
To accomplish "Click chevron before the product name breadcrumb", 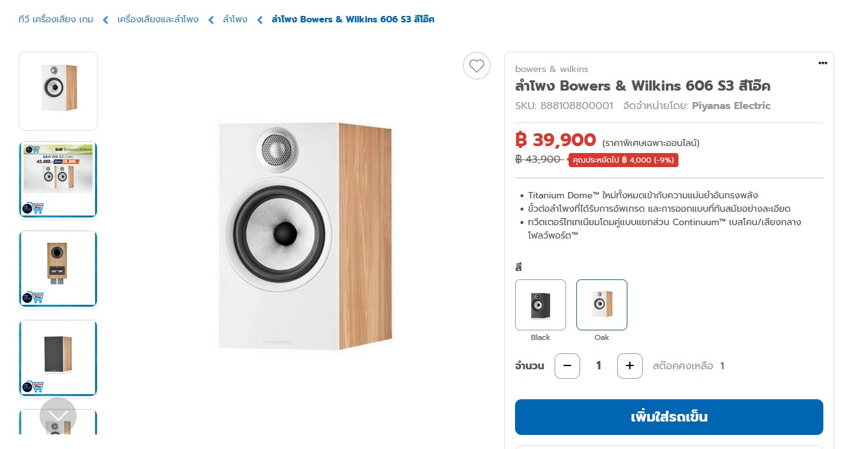I will [260, 20].
